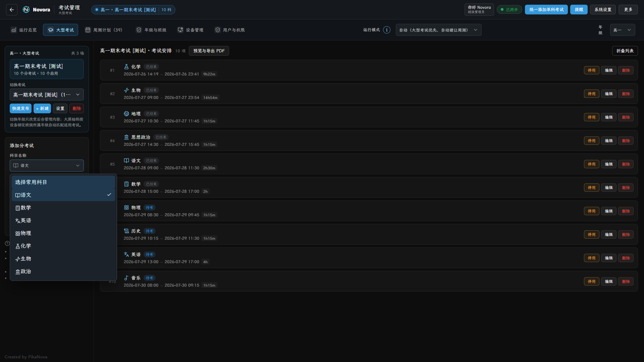The image size is (644, 362).
Task: Expand the 切换考试 exam selector
Action: (x=47, y=95)
